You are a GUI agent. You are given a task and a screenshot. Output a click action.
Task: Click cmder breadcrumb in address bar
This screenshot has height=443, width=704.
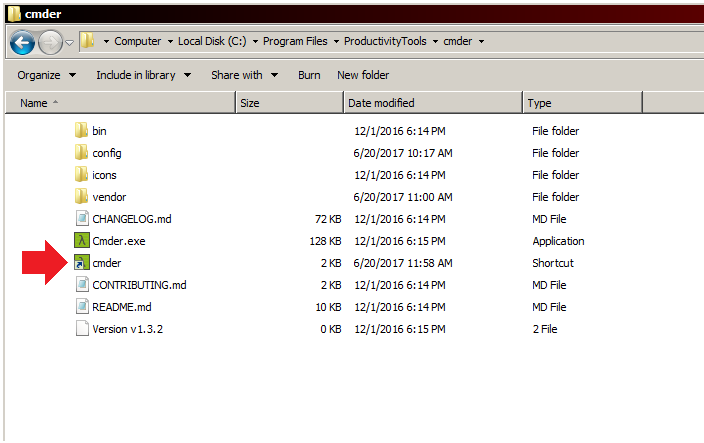[458, 41]
